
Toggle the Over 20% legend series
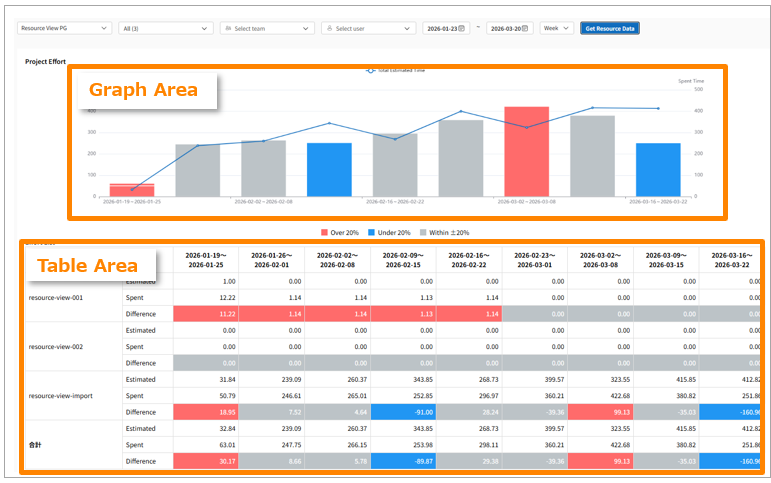pos(340,232)
